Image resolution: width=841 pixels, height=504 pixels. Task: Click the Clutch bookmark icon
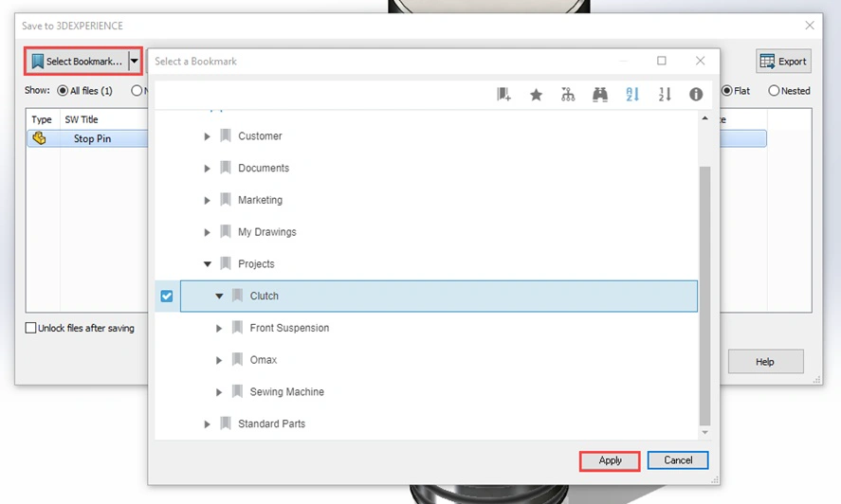coord(238,296)
